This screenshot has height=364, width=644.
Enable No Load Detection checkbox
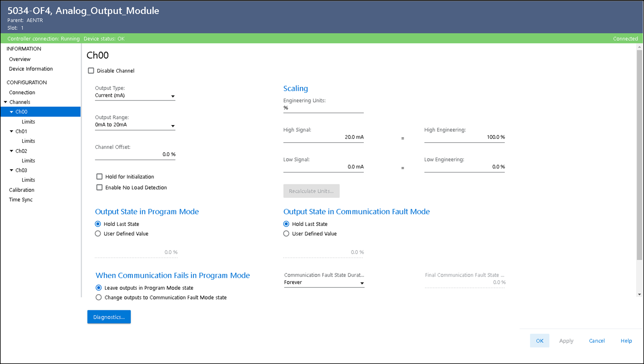99,187
